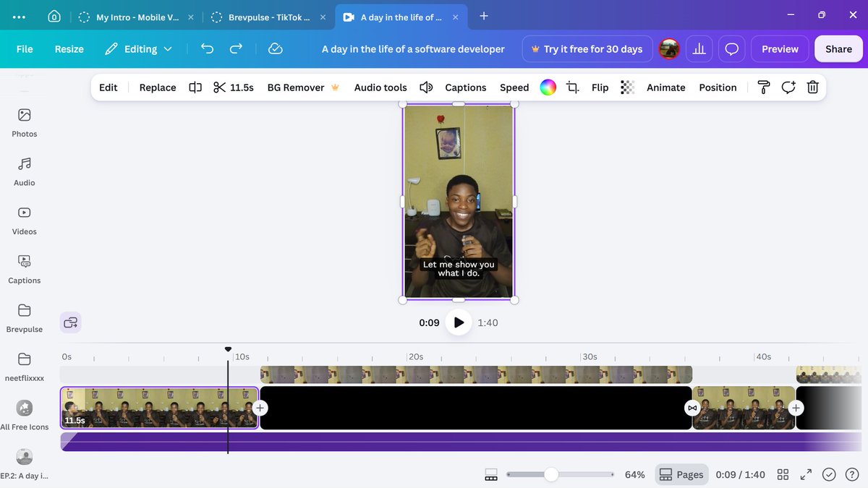Open the transparency checkerboard icon

(x=628, y=87)
